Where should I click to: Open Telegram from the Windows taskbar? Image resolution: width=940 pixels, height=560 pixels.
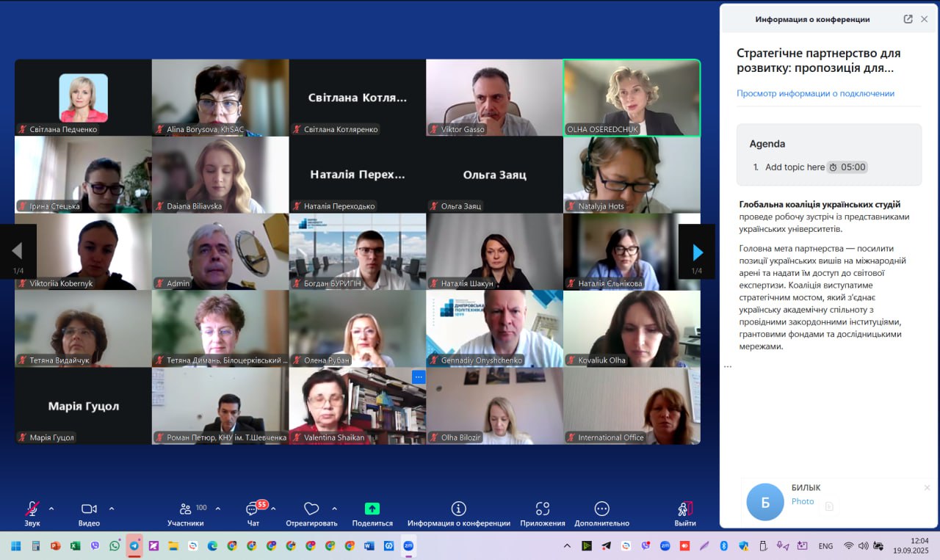click(134, 546)
